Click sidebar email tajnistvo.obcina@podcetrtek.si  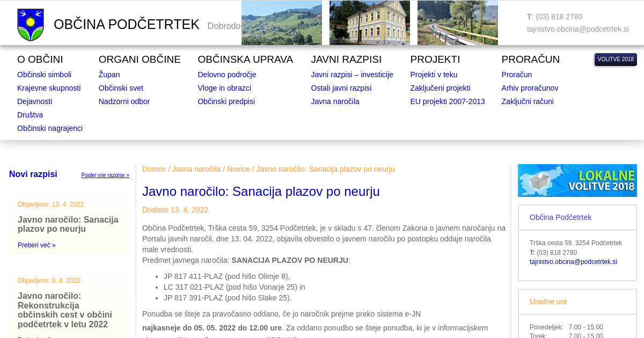[x=573, y=262]
